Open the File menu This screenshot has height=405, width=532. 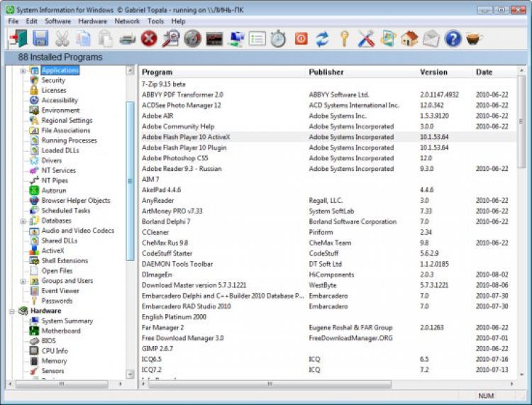(13, 21)
